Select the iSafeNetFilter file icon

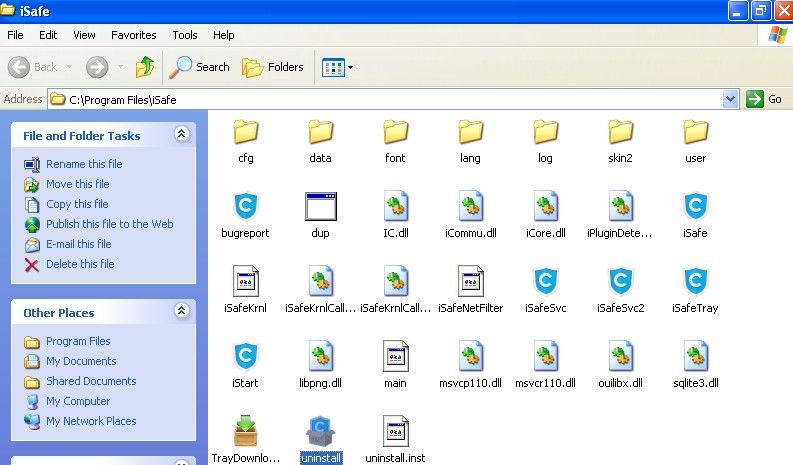click(470, 281)
